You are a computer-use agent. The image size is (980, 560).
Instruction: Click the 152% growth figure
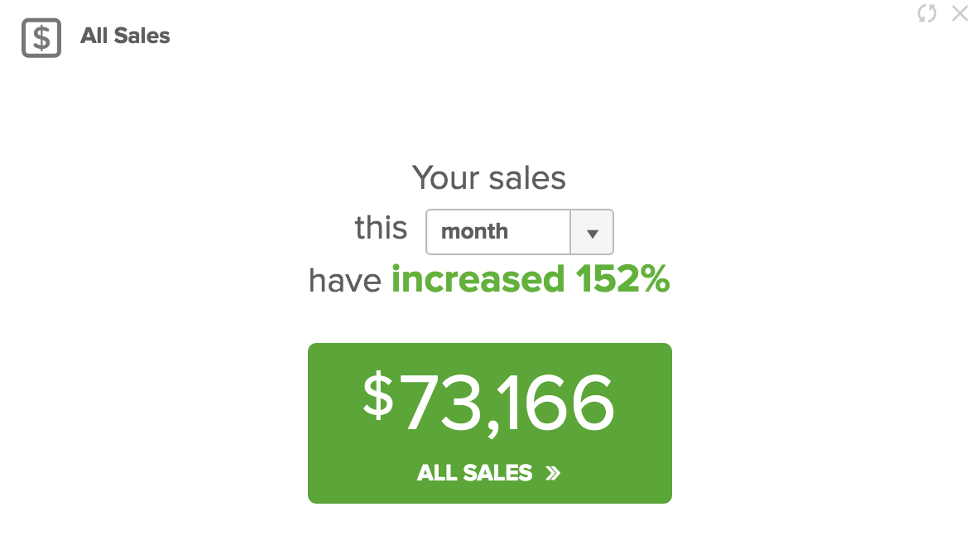click(x=622, y=279)
